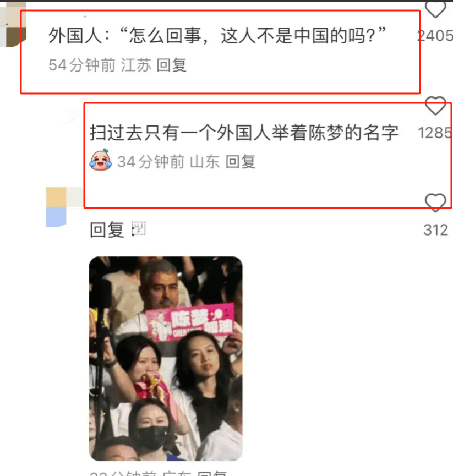Like the comment with 1285 likes
This screenshot has height=476, width=453.
pos(435,106)
